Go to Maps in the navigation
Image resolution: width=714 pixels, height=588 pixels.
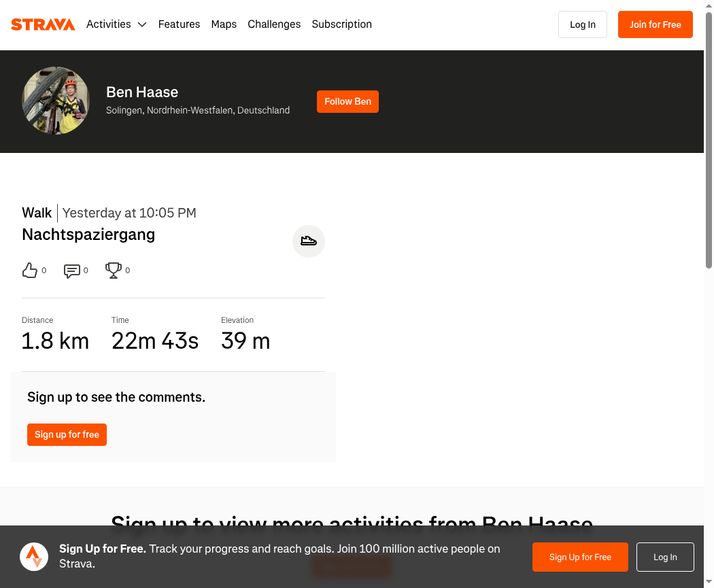coord(224,24)
